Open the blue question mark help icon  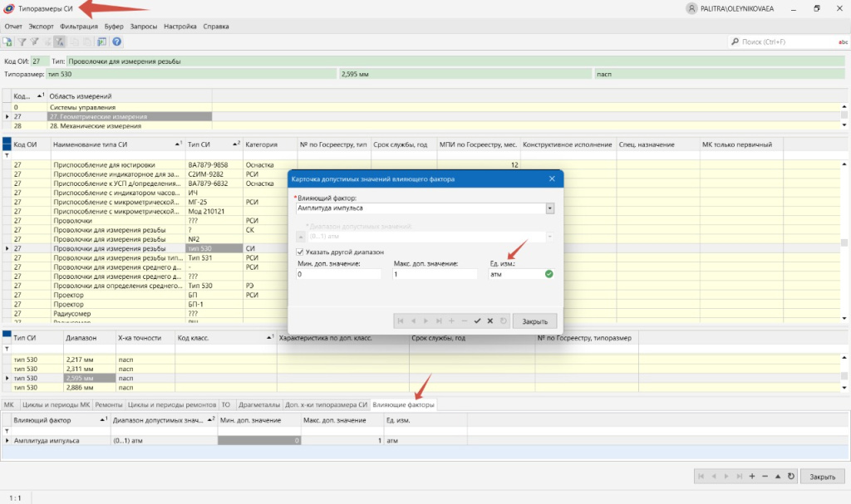(x=116, y=42)
